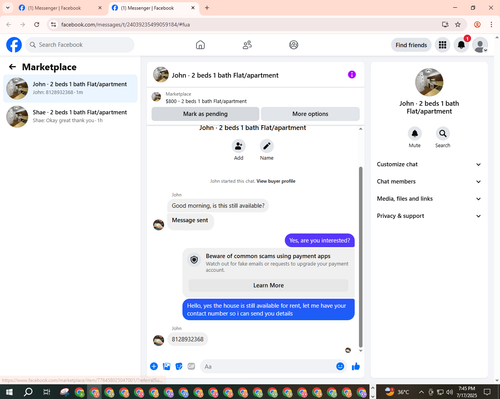500x399 pixels.
Task: Click the 'Yes, are you interested?' message
Action: point(320,240)
